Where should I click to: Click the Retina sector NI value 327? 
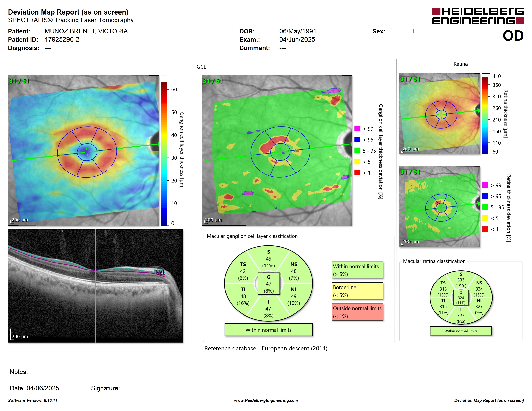point(479,307)
